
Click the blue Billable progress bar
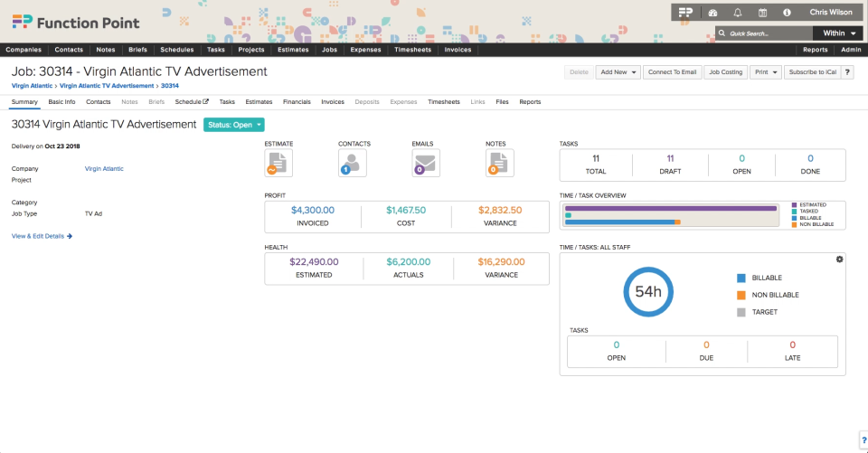click(x=619, y=222)
